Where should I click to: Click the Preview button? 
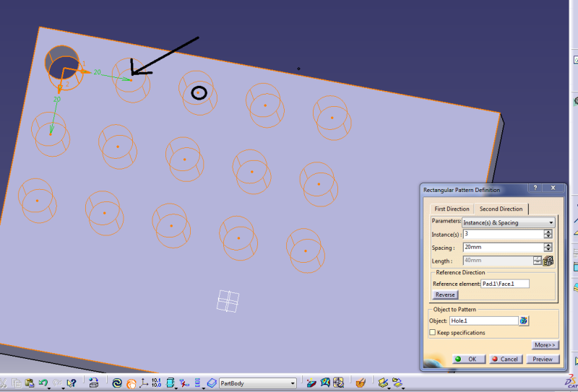(x=543, y=360)
